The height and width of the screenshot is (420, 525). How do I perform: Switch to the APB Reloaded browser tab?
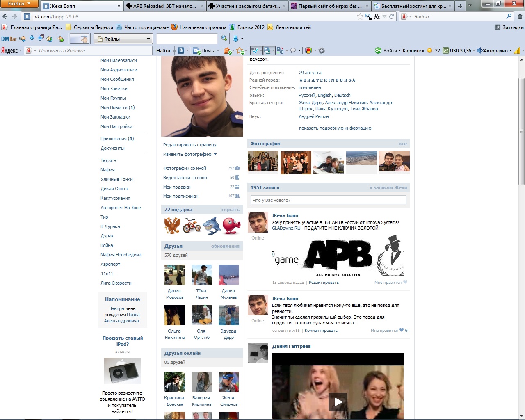click(164, 6)
